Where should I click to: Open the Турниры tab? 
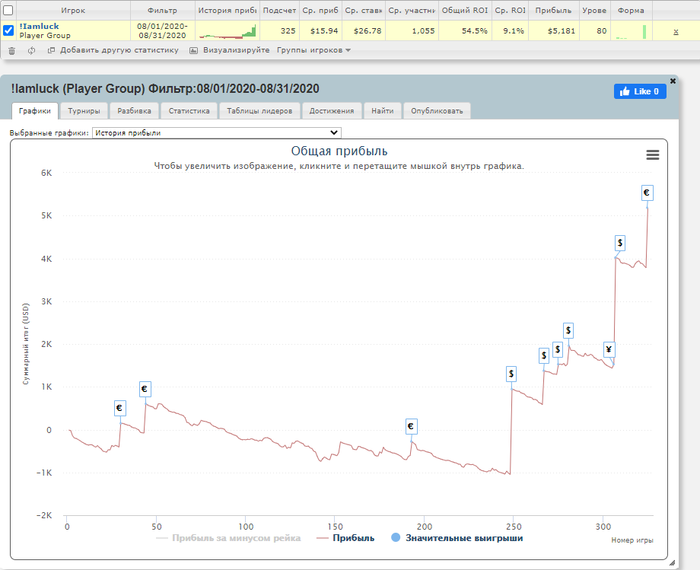tap(84, 111)
